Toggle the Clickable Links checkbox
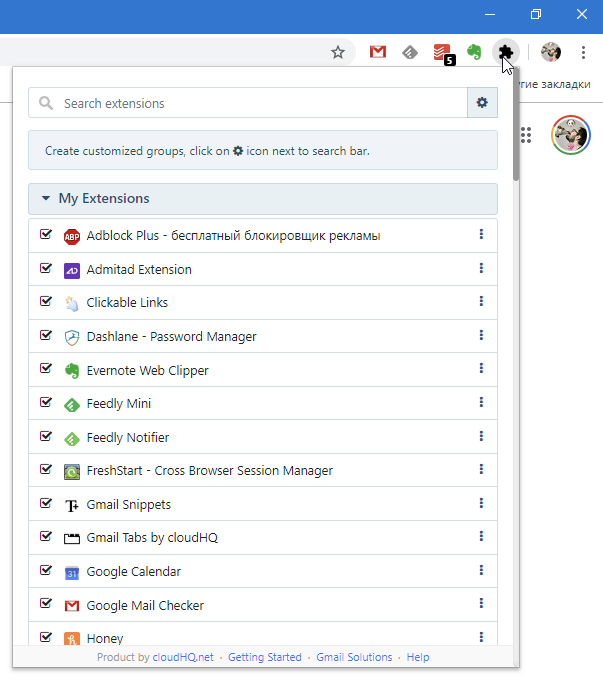This screenshot has width=603, height=684. pyautogui.click(x=46, y=301)
